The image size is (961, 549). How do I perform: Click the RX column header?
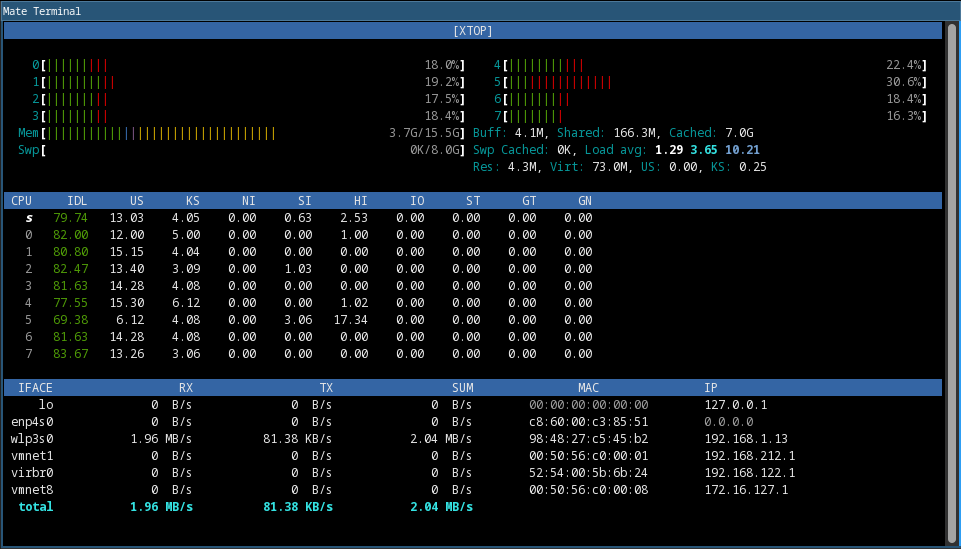click(186, 388)
